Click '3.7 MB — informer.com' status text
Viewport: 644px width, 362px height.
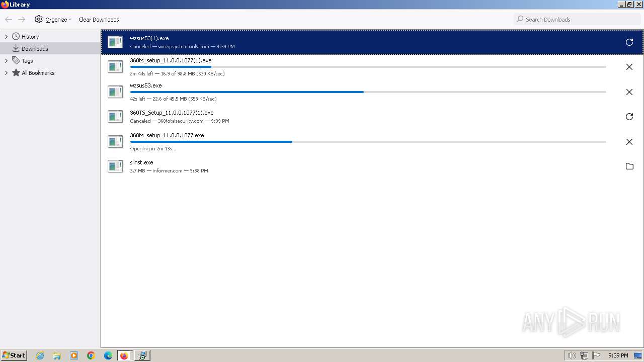tap(156, 170)
